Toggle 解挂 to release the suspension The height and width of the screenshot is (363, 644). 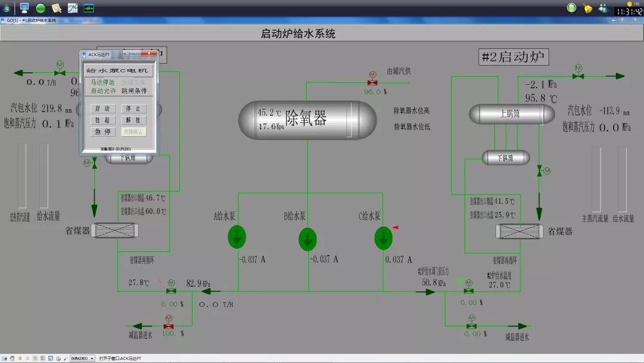pyautogui.click(x=133, y=120)
